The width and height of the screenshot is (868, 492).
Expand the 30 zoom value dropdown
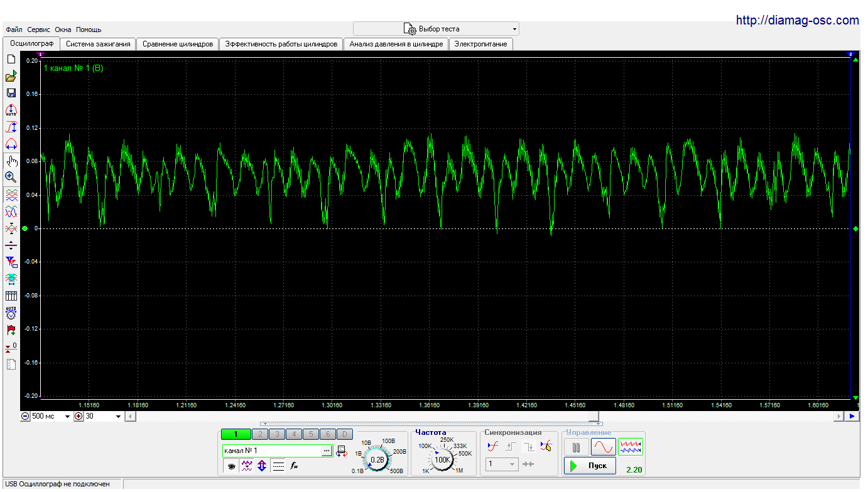coord(118,417)
